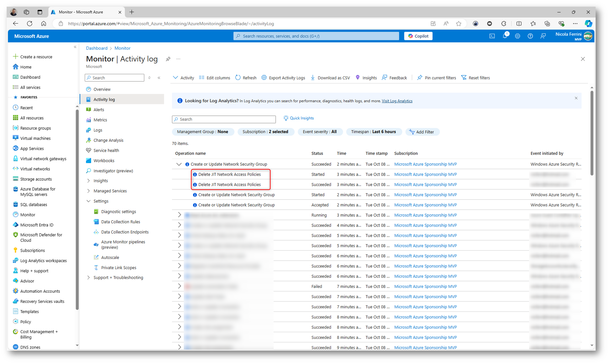Click the Monitor menu search box
Viewport: 609px width, 364px height.
coord(115,78)
